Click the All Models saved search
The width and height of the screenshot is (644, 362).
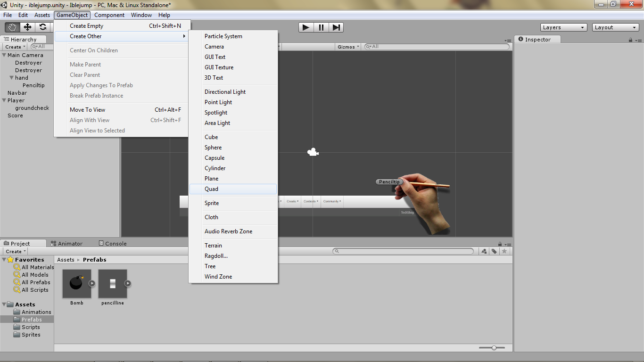click(x=31, y=275)
